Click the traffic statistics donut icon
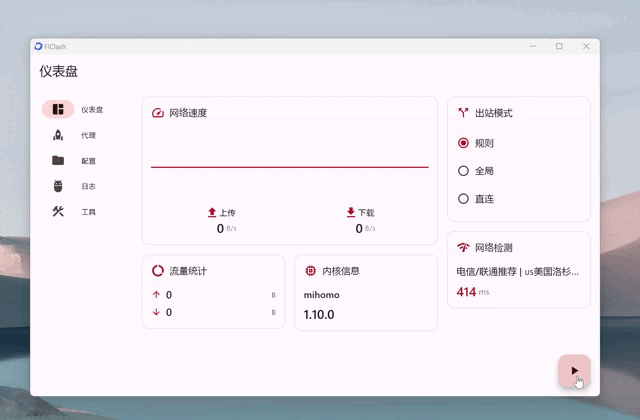The height and width of the screenshot is (420, 640). tap(158, 270)
